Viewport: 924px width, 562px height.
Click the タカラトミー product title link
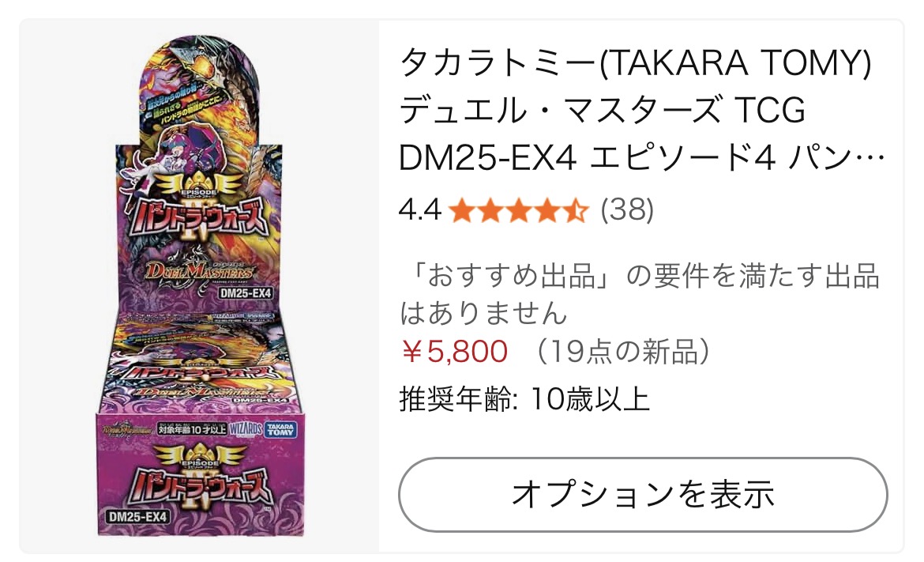point(642,111)
